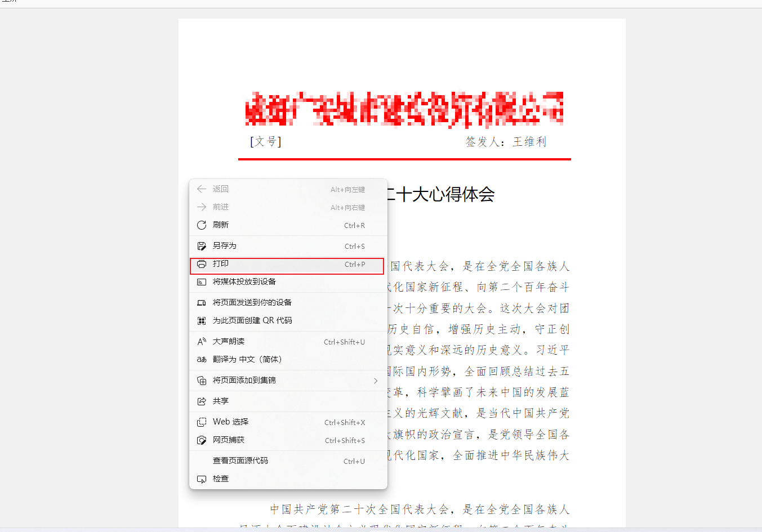Viewport: 762px width, 532px height.
Task: Click the Save As floppy icon beside 另存为
Action: tap(202, 245)
